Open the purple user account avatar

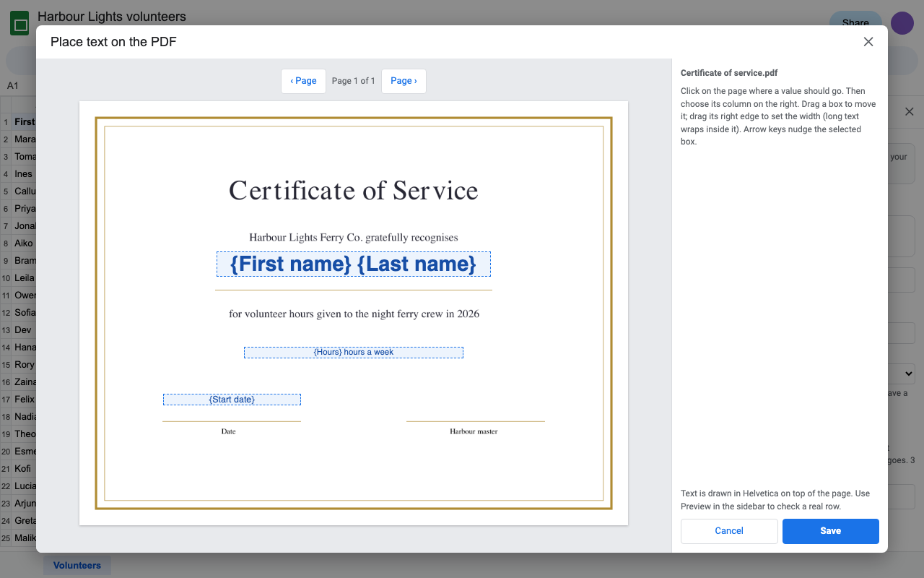902,23
